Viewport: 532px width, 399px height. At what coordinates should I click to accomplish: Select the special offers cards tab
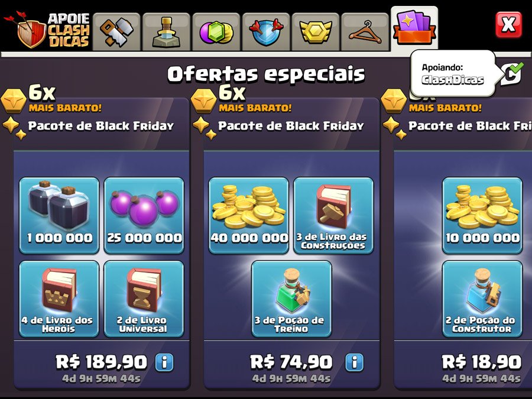pyautogui.click(x=414, y=29)
